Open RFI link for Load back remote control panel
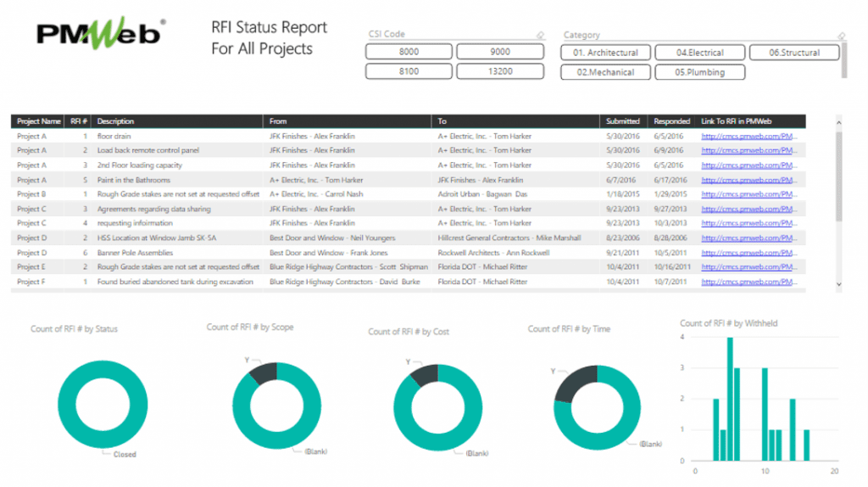Viewport: 868px width, 487px height. (749, 150)
